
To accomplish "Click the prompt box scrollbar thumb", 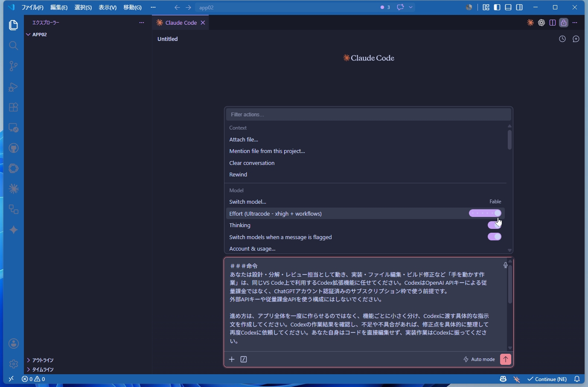I will [509, 284].
